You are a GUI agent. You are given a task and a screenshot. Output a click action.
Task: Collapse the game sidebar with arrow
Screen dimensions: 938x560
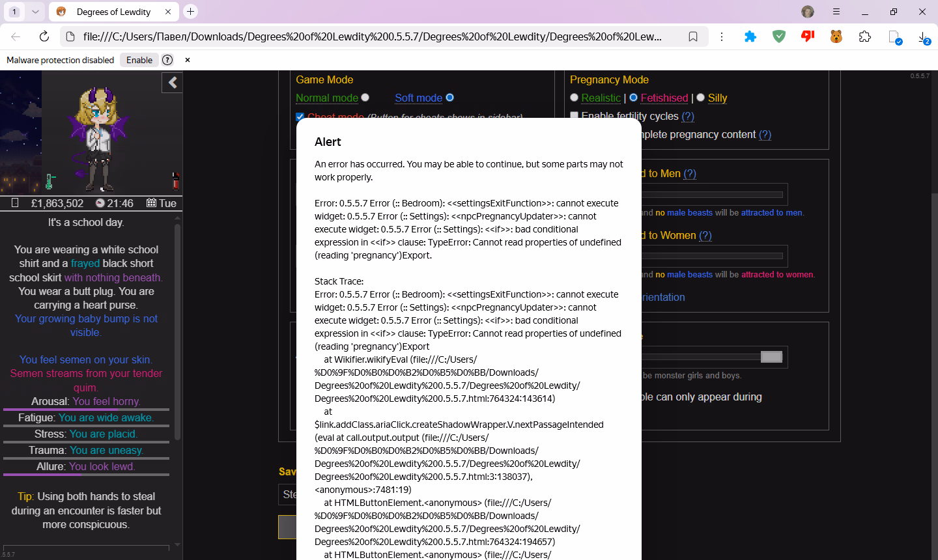coord(173,83)
